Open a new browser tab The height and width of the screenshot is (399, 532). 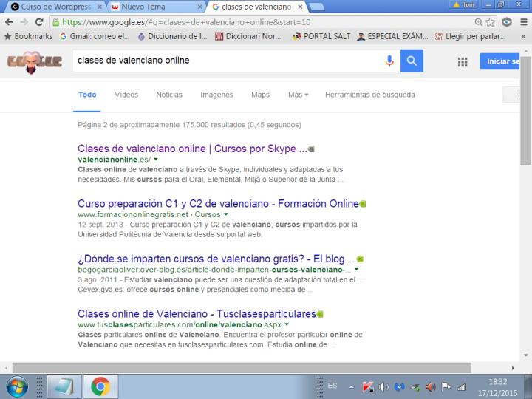pos(317,7)
